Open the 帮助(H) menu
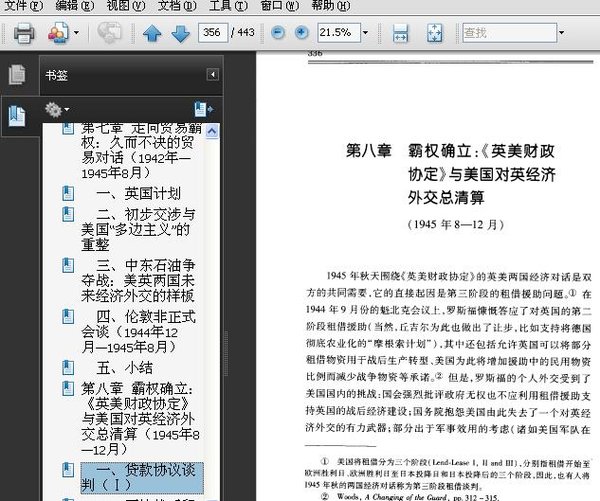The image size is (600, 501). [331, 6]
